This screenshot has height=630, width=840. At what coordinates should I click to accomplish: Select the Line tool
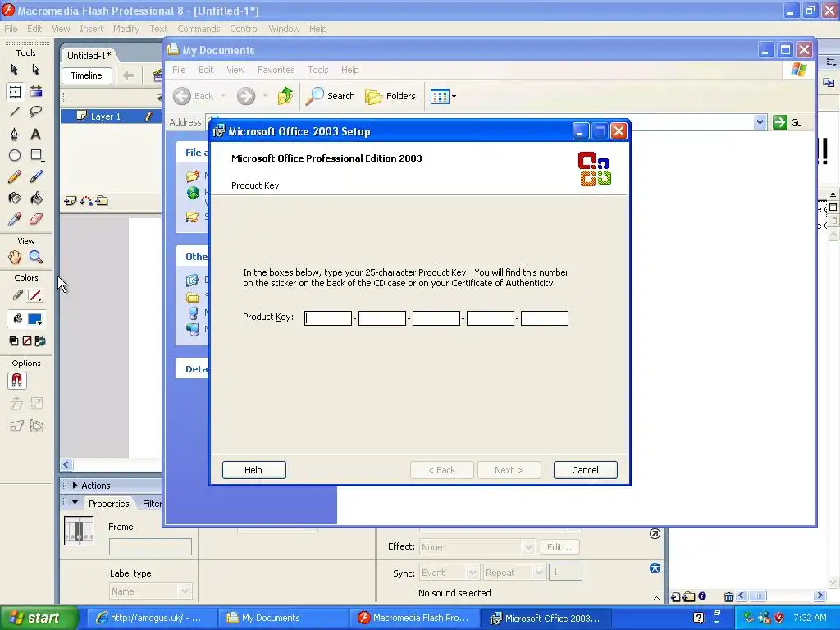[15, 112]
